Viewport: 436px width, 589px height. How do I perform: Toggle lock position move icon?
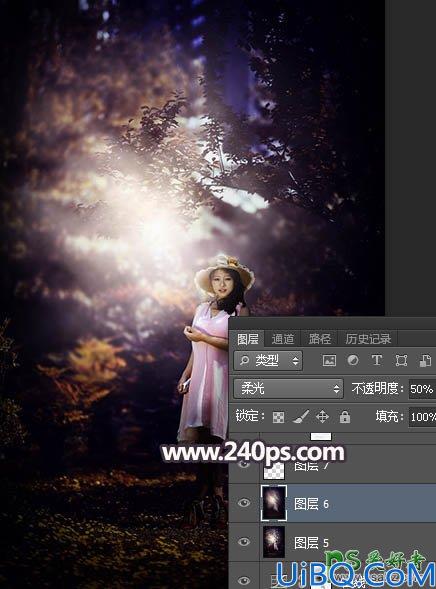323,417
